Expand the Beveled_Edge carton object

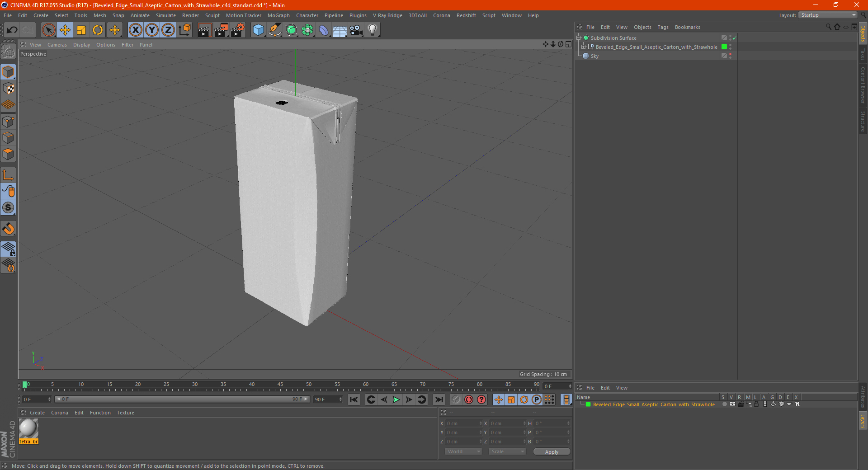tap(584, 47)
